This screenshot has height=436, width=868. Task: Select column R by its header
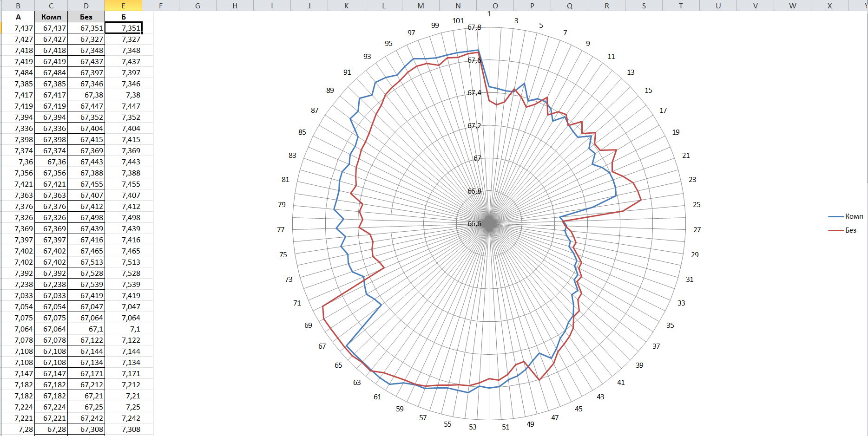tap(607, 6)
